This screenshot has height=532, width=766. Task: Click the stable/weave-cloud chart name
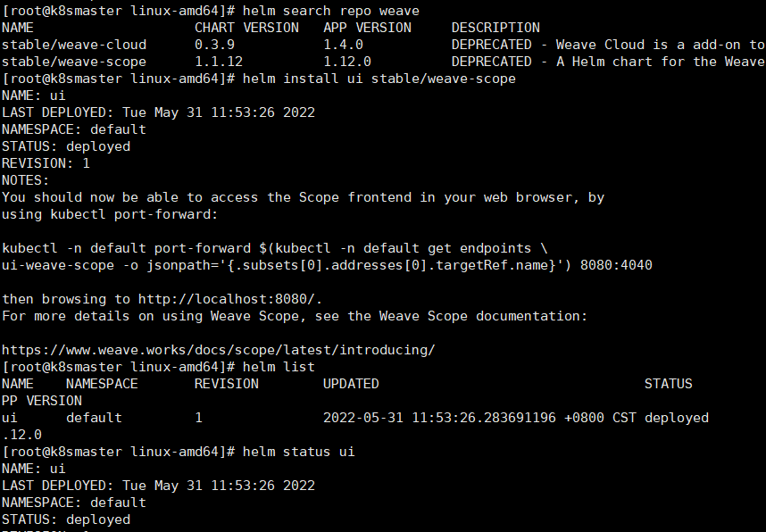pos(74,45)
